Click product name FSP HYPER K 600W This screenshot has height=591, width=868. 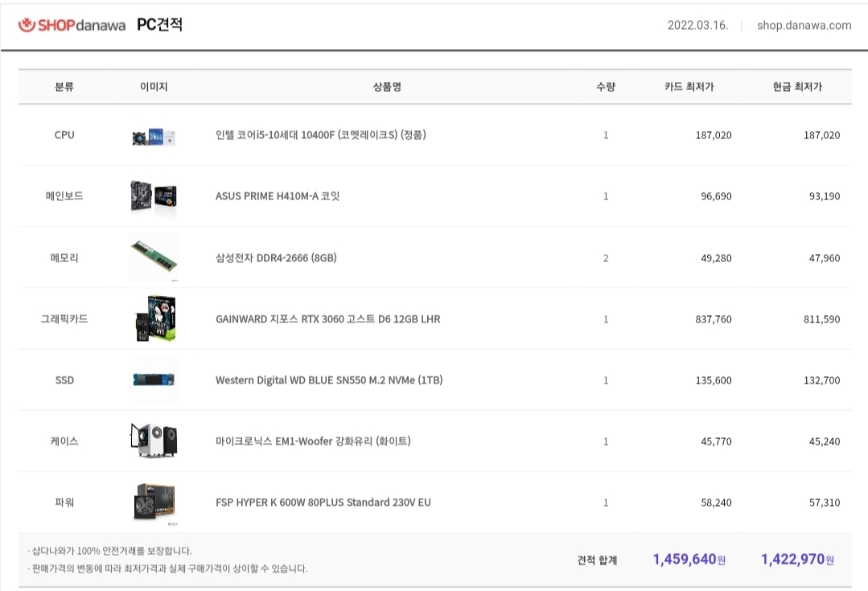[323, 503]
